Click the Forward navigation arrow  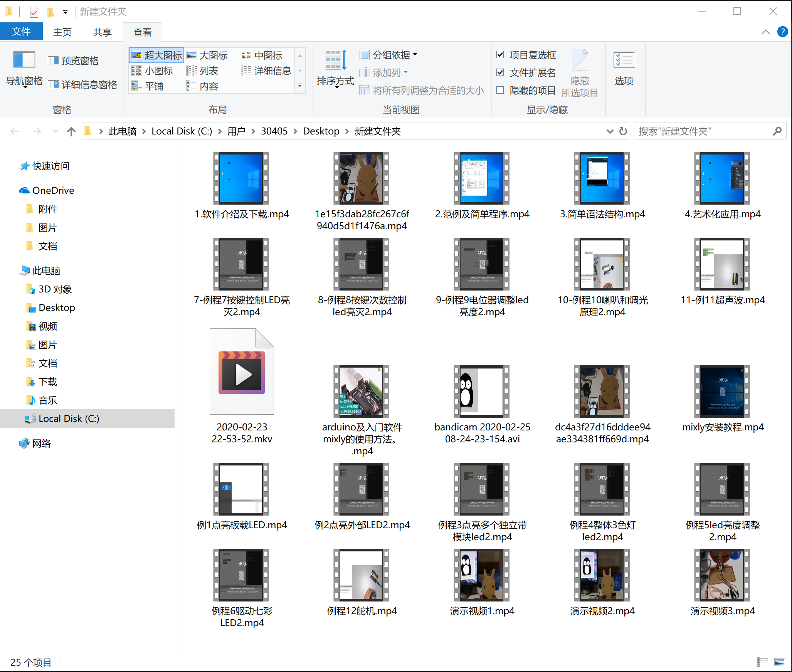click(x=37, y=132)
